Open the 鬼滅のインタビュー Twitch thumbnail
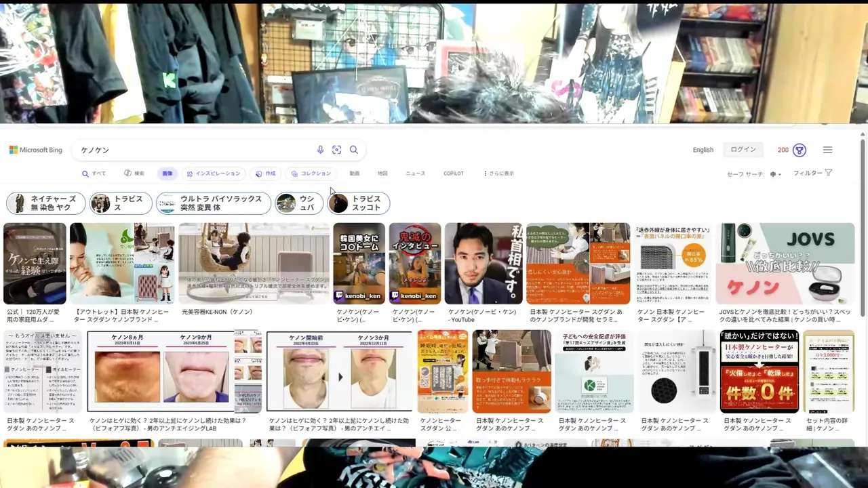Screen dimensions: 868x488 pyautogui.click(x=414, y=264)
